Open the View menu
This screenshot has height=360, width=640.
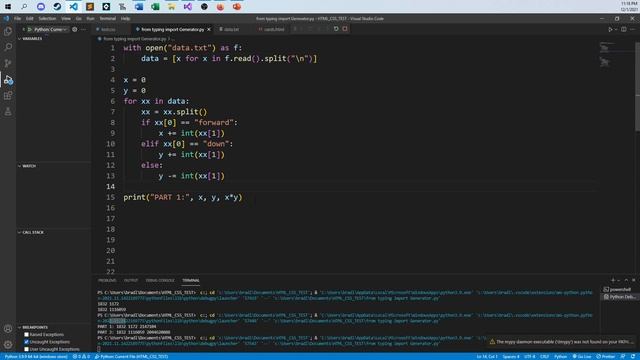(66, 18)
